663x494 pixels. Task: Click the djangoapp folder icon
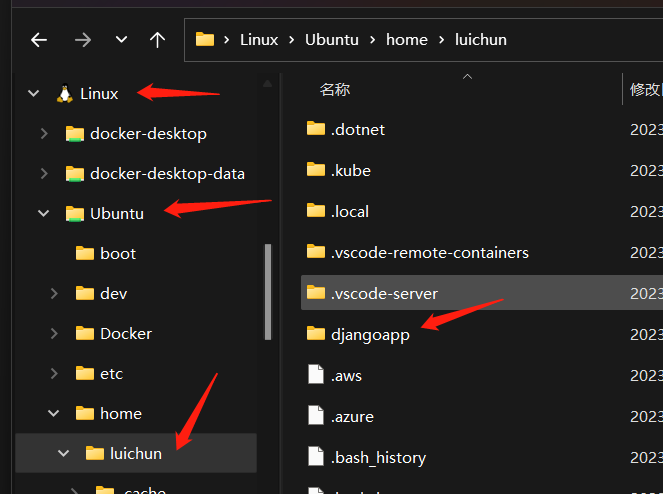[316, 334]
